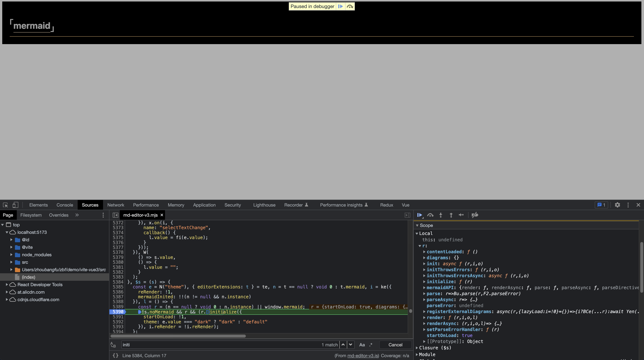The height and width of the screenshot is (360, 644).
Task: Expand the node_modules folder
Action: point(11,255)
